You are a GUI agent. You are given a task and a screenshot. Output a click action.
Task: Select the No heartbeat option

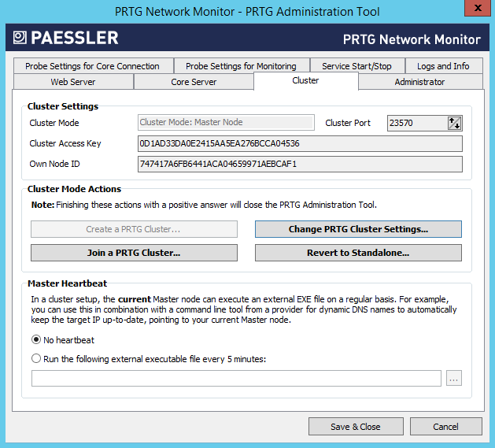[x=36, y=339]
